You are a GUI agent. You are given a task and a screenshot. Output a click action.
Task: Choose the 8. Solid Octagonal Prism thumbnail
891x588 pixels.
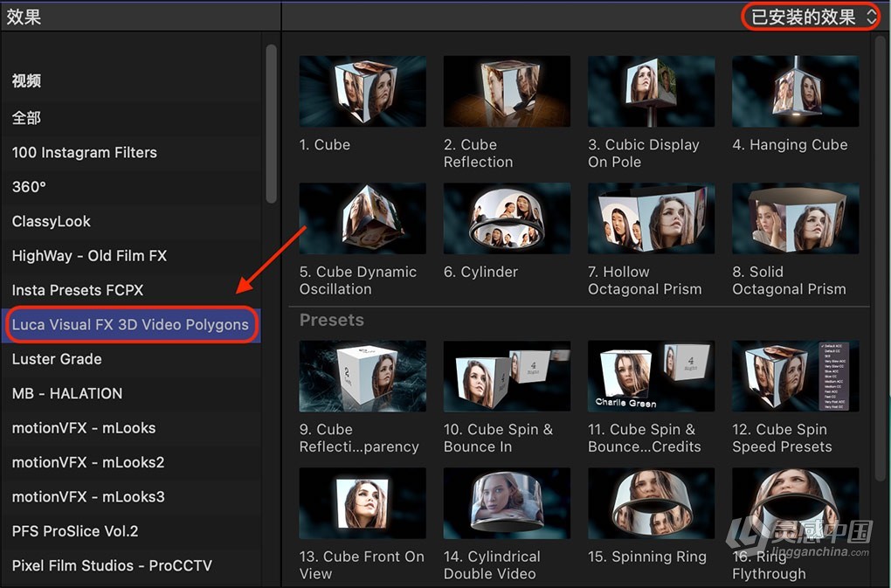[796, 218]
